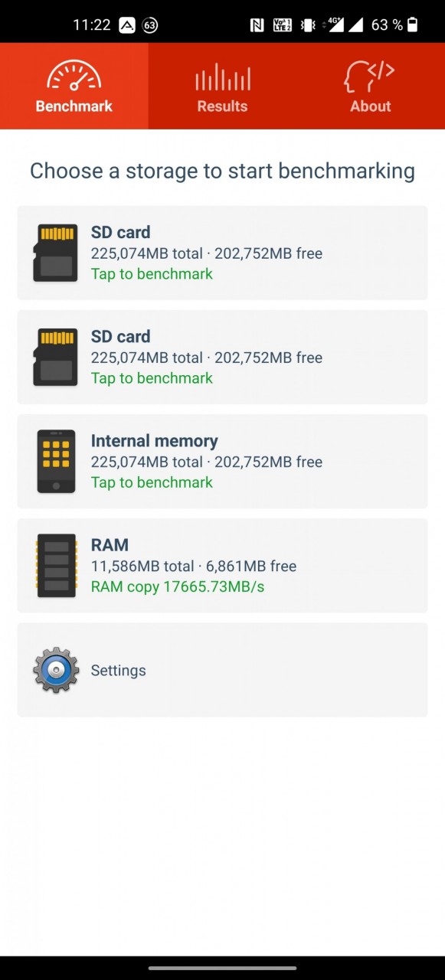The width and height of the screenshot is (445, 980).
Task: Tap the Internal memory phone icon
Action: click(x=56, y=461)
